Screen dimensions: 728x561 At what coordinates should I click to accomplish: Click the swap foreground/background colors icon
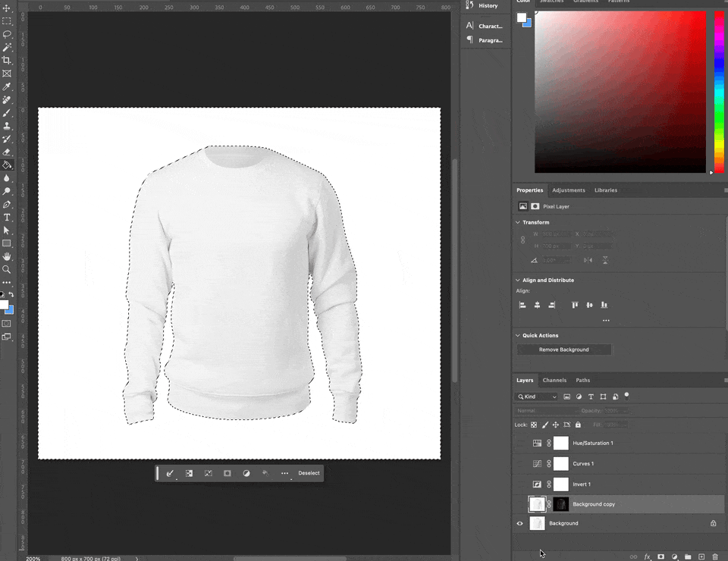(x=11, y=294)
